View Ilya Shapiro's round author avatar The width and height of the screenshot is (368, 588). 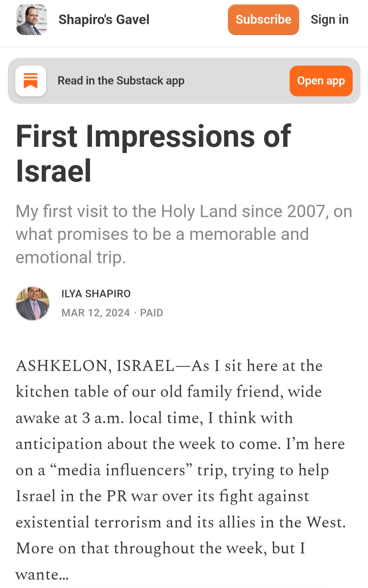pos(33,303)
